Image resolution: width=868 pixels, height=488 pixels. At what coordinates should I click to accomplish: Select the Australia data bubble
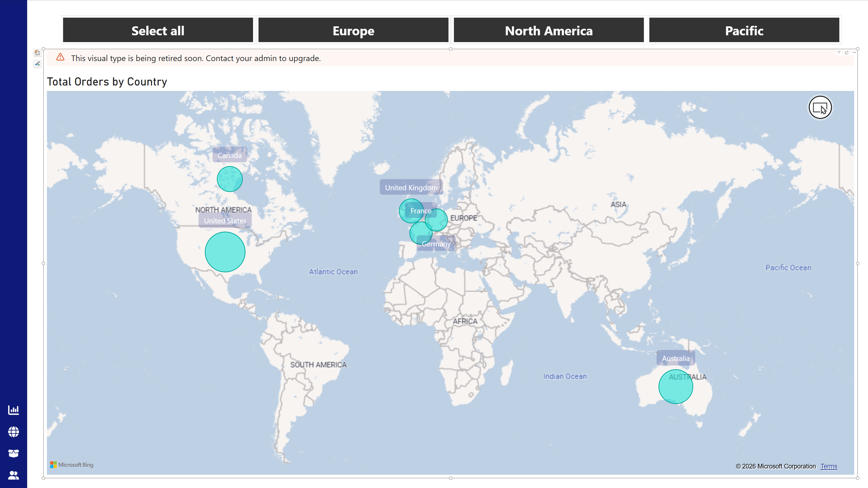coord(675,386)
